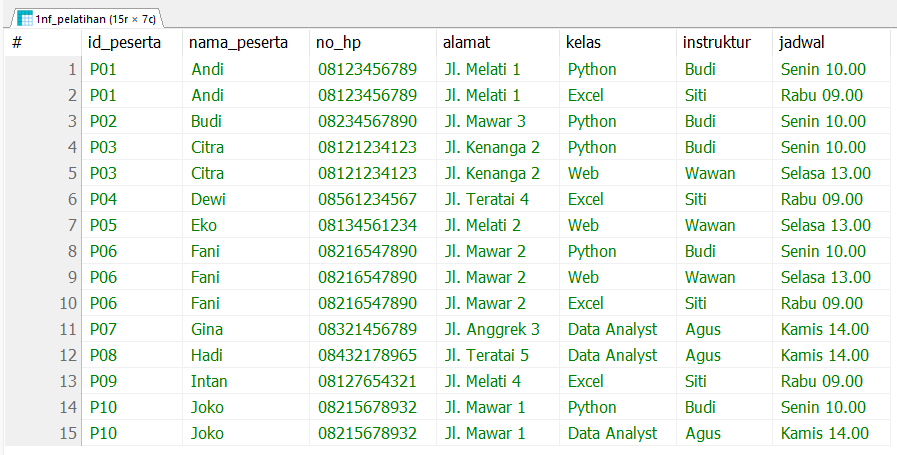Click address cell Jl. Anggrek 3
Image resolution: width=897 pixels, height=455 pixels.
[498, 329]
